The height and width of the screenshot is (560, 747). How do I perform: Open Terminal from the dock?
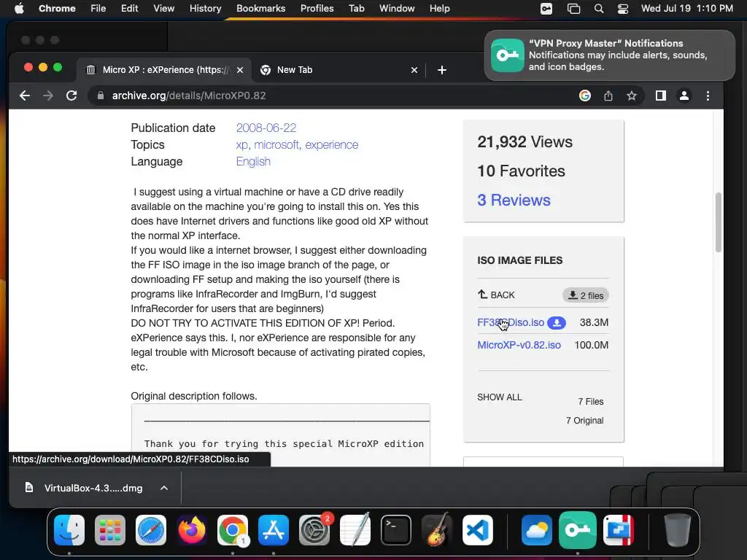pos(396,530)
